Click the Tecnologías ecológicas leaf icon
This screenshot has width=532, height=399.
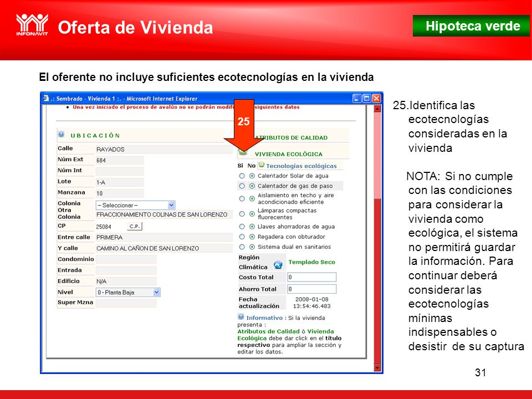point(261,165)
